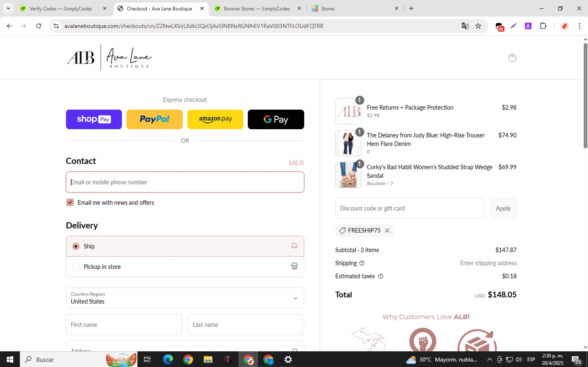Show hidden system tray icons

tap(490, 360)
